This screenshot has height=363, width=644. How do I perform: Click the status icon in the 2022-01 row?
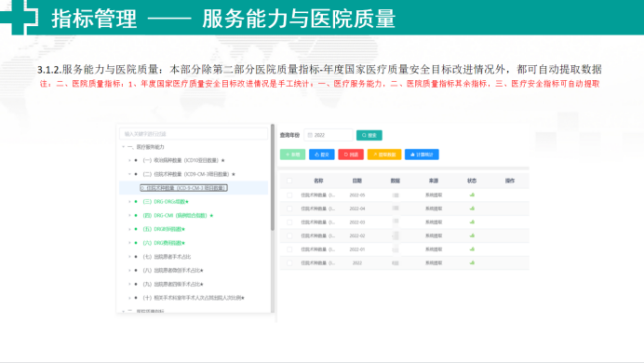tap(472, 249)
